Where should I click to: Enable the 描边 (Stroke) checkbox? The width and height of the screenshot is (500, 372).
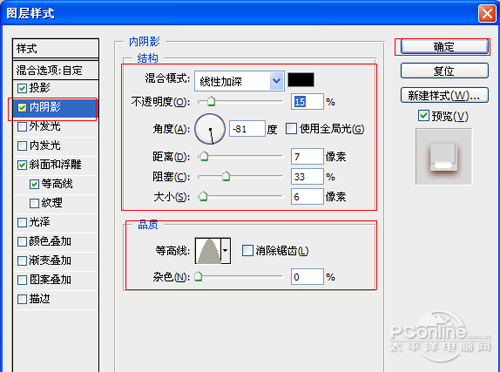(22, 299)
